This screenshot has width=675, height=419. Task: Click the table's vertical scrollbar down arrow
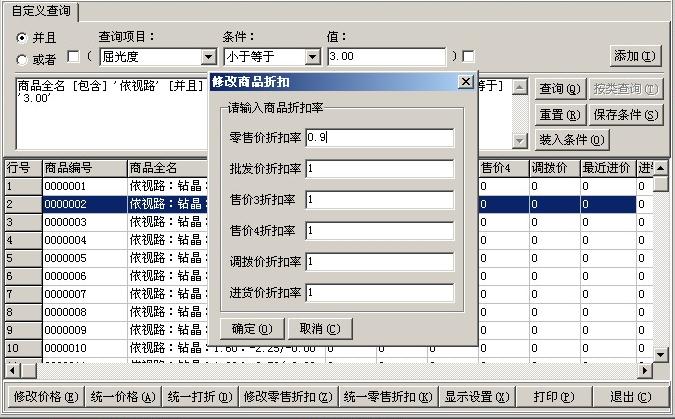pos(660,354)
